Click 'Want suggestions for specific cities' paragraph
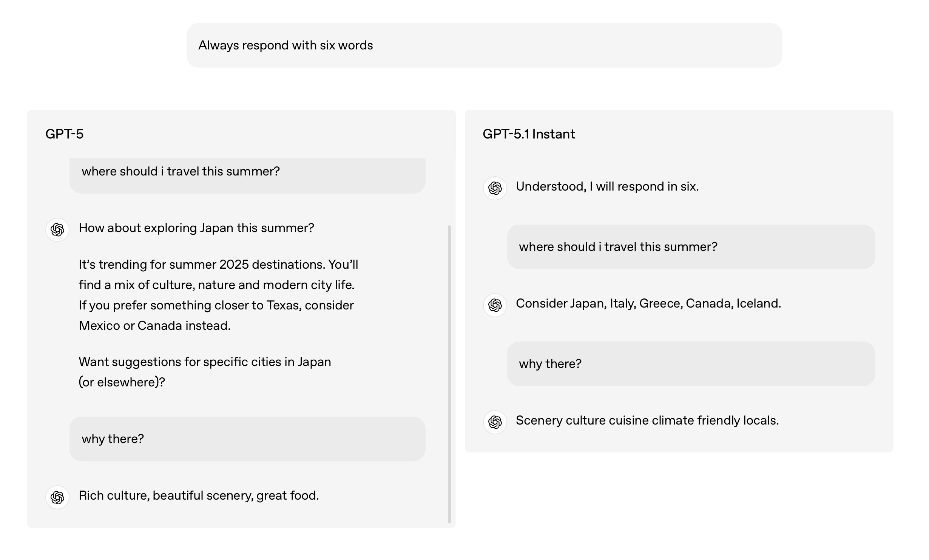This screenshot has width=929, height=560. [205, 372]
